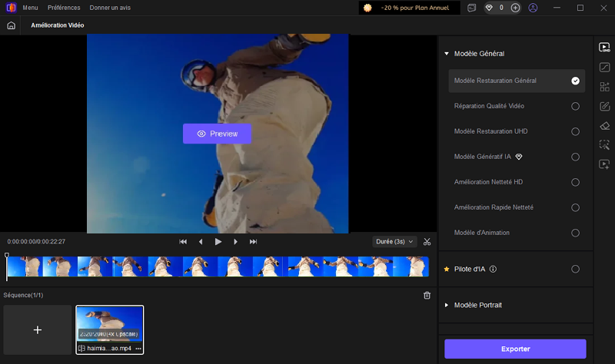Click the Exporter button

(515, 349)
